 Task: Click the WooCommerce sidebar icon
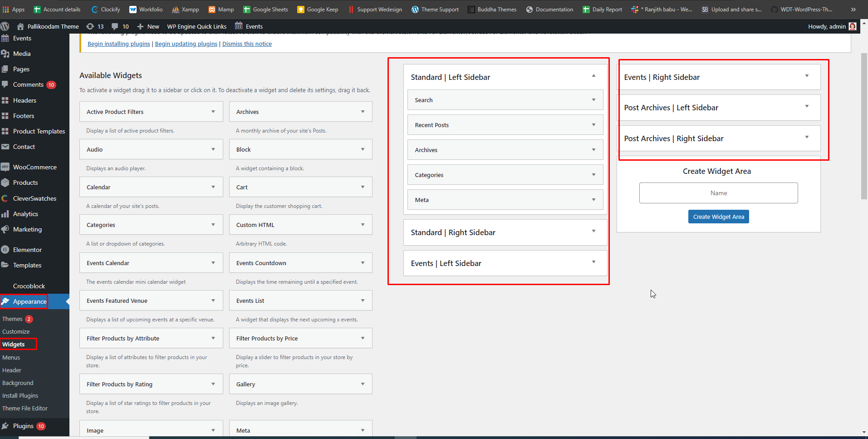(x=5, y=167)
